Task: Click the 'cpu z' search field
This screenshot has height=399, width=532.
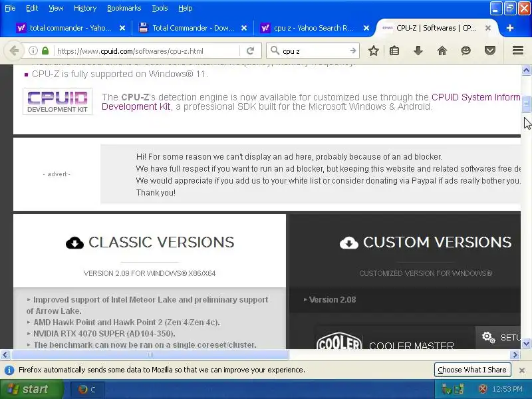Action: pos(314,51)
